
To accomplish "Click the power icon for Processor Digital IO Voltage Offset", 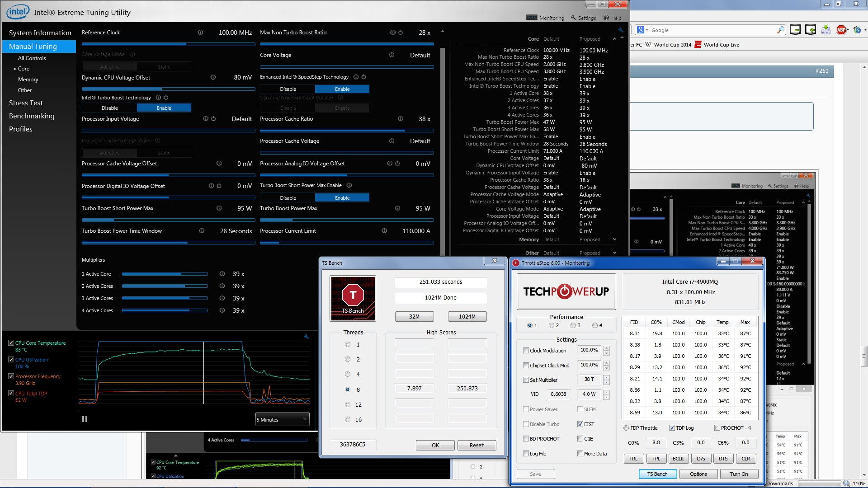I will (x=219, y=186).
